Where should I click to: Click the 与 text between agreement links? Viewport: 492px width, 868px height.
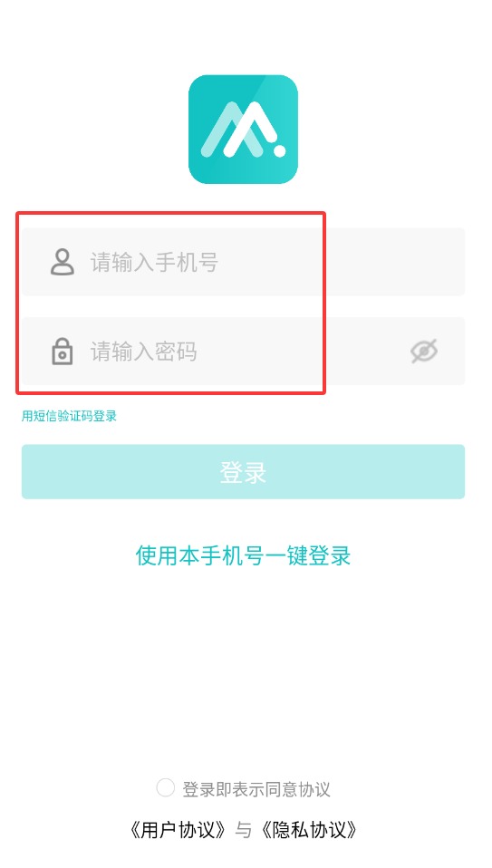tap(244, 829)
